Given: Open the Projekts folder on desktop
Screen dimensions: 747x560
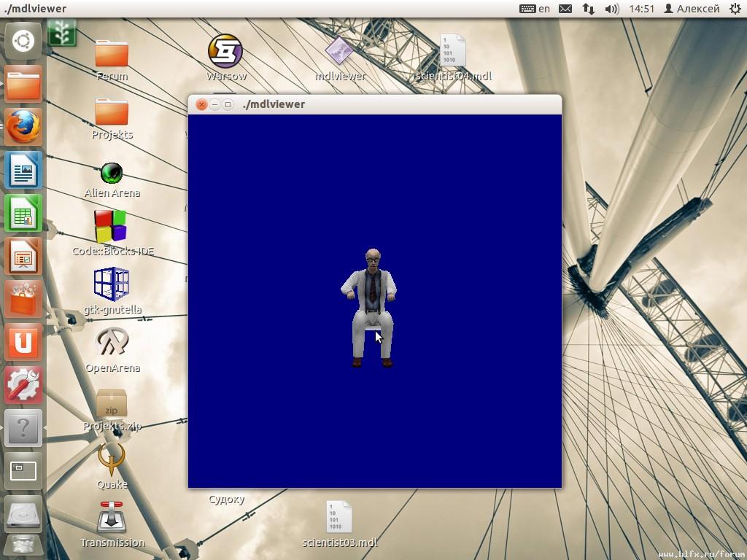Looking at the screenshot, I should [x=112, y=112].
